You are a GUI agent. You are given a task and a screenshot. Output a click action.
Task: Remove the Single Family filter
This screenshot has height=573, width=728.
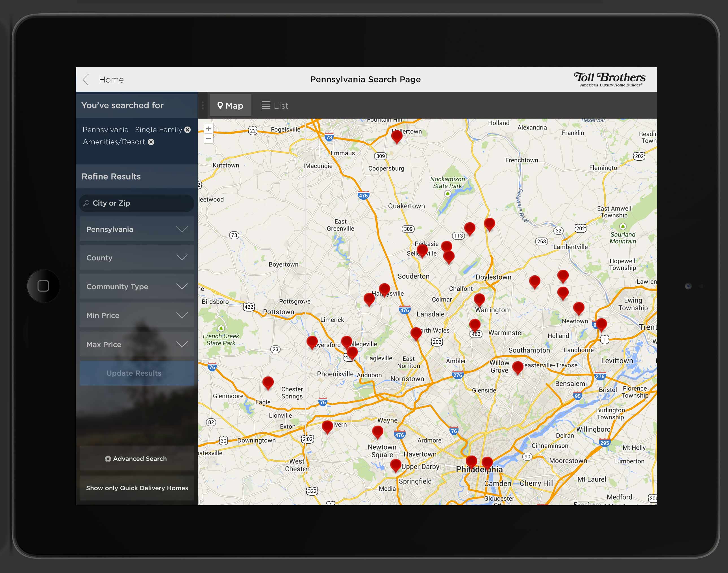(x=187, y=130)
